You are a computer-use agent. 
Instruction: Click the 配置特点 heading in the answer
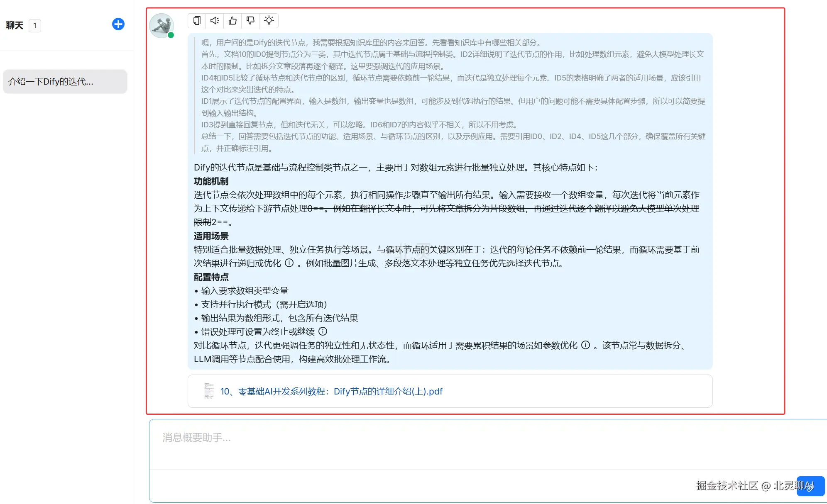(211, 277)
